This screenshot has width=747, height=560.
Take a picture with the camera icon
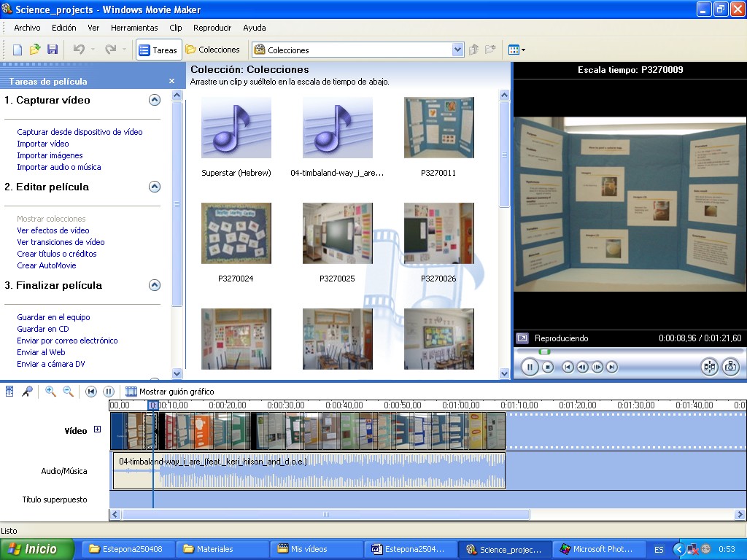pyautogui.click(x=730, y=367)
